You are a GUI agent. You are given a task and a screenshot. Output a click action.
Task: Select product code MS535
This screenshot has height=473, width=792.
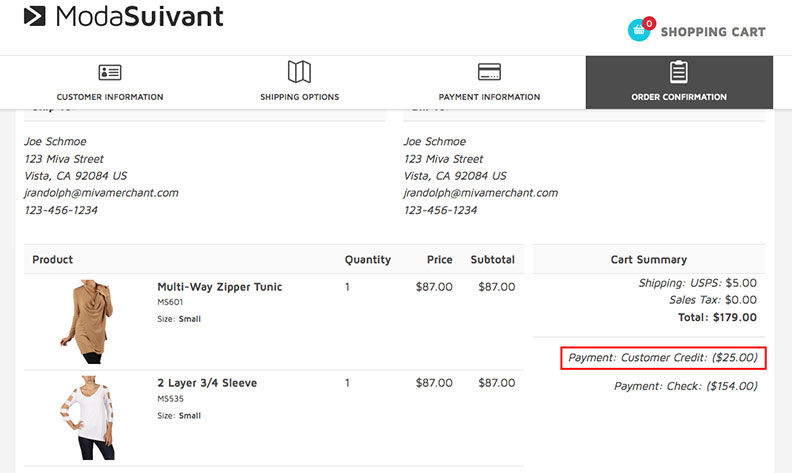[170, 398]
